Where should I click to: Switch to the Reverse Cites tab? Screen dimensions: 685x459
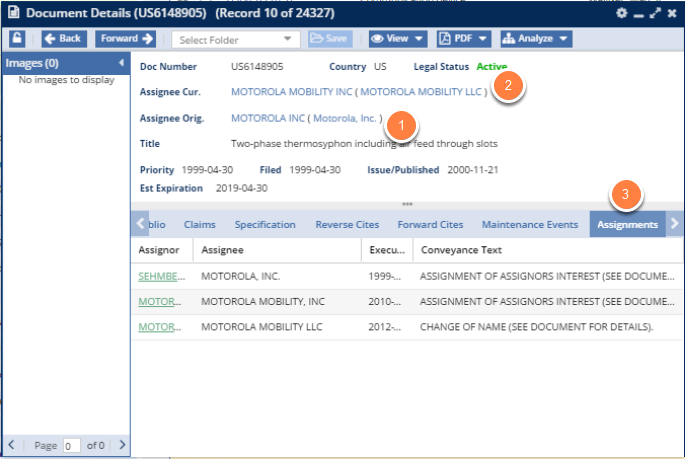pos(347,224)
